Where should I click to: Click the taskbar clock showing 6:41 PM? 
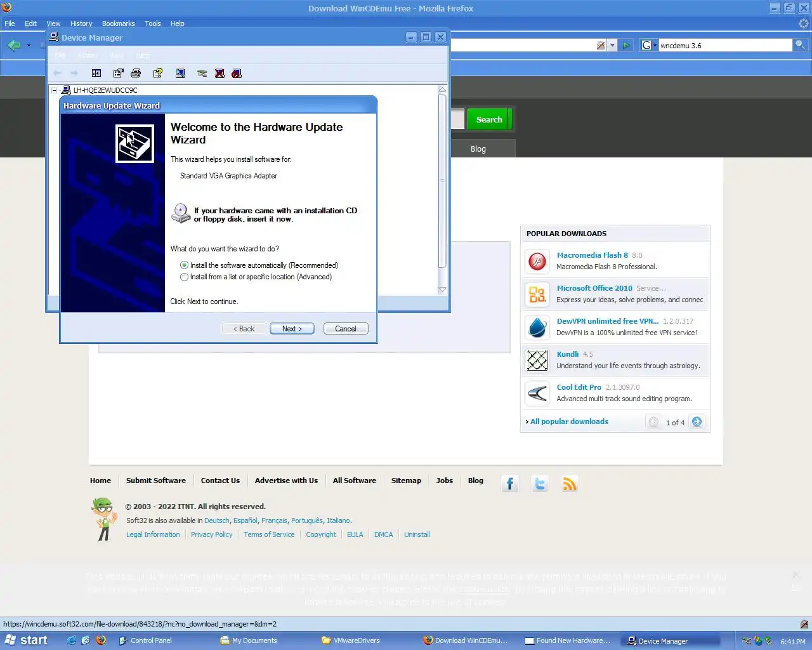coord(792,641)
